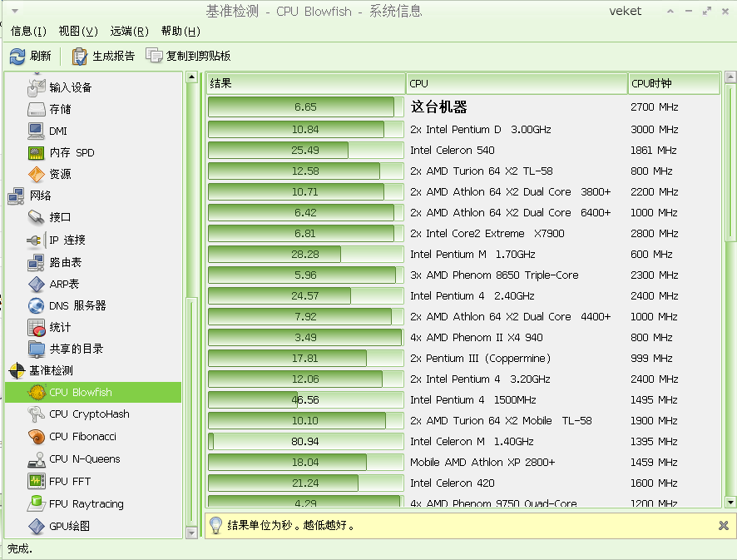Screen dimensions: 737x560
Task: Sort by the CPU column header
Action: tap(517, 84)
